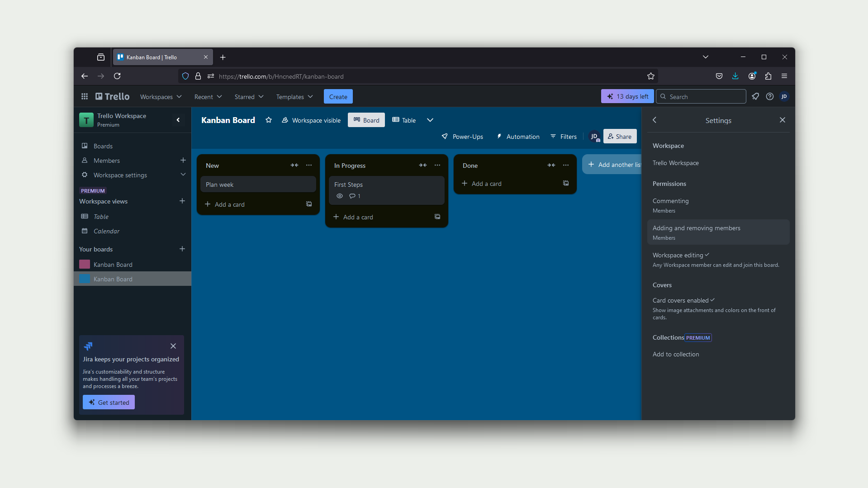This screenshot has height=488, width=868.
Task: Open JD account menu in header
Action: [784, 96]
